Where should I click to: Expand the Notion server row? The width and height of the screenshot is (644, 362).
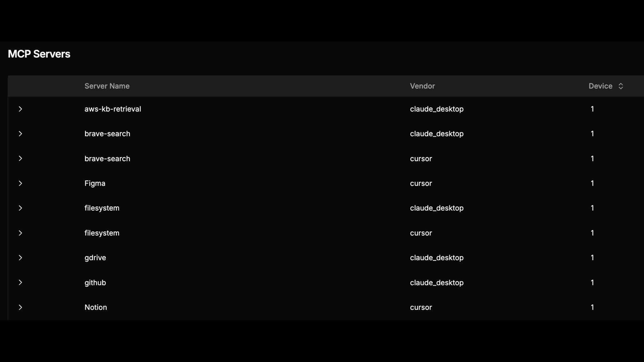tap(20, 307)
